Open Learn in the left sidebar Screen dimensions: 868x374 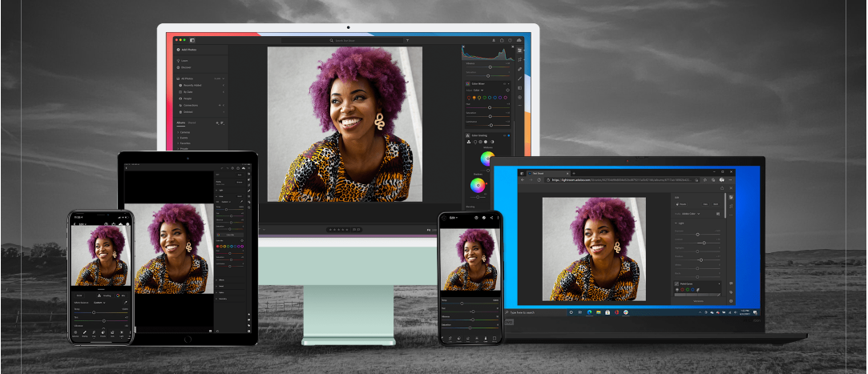coord(185,61)
